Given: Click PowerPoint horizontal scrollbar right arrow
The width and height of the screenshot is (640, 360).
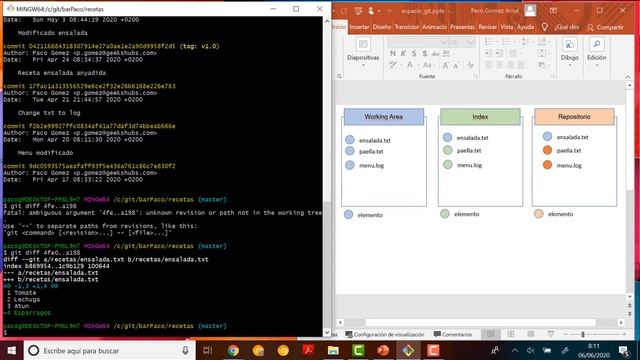Looking at the screenshot, I should 621,322.
